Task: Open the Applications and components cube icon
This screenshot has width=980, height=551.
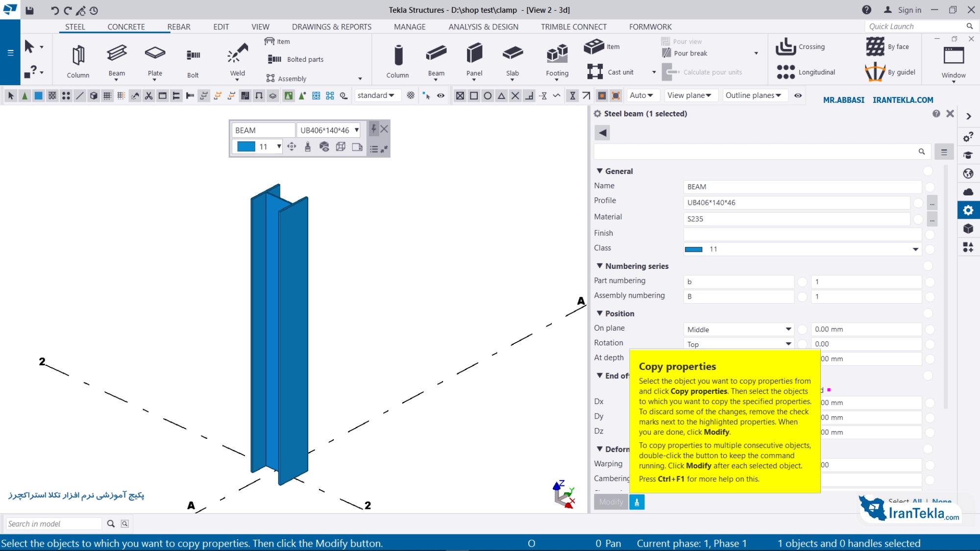Action: [x=968, y=229]
